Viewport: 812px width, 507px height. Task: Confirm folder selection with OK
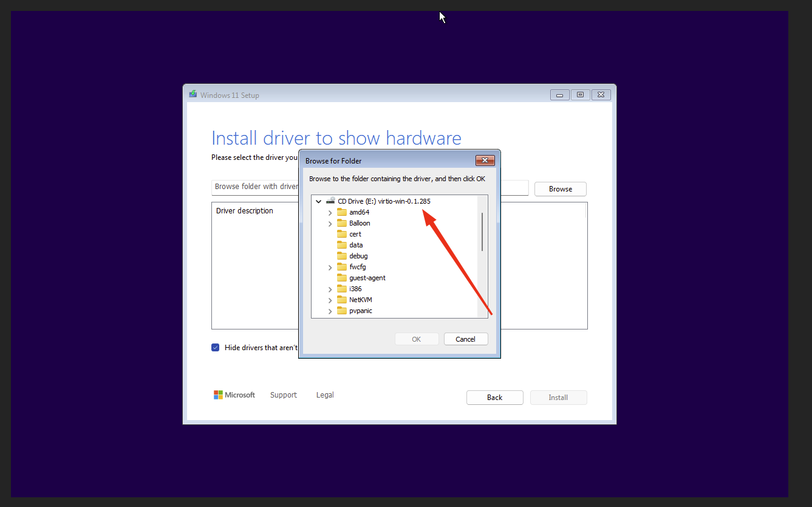[x=417, y=339]
